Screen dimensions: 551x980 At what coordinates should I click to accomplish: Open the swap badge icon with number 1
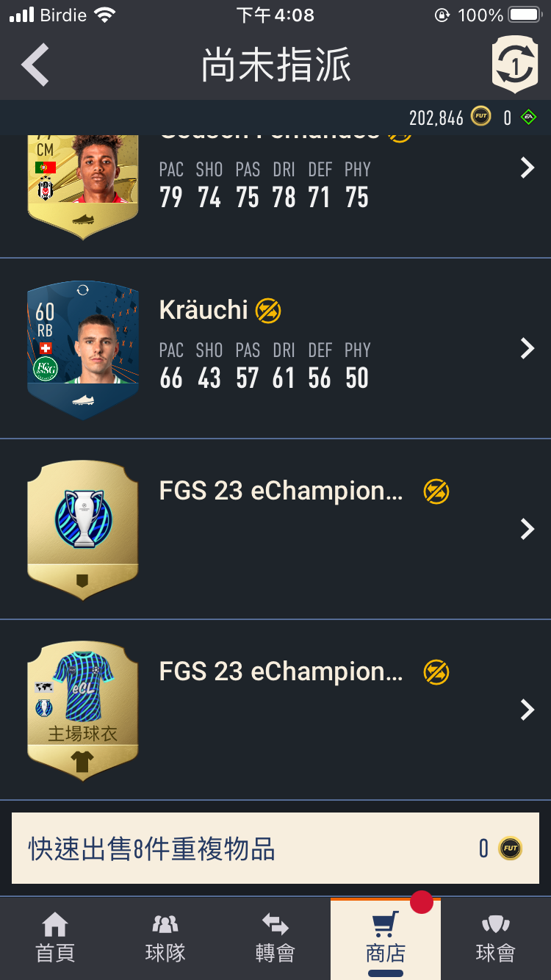click(x=515, y=65)
